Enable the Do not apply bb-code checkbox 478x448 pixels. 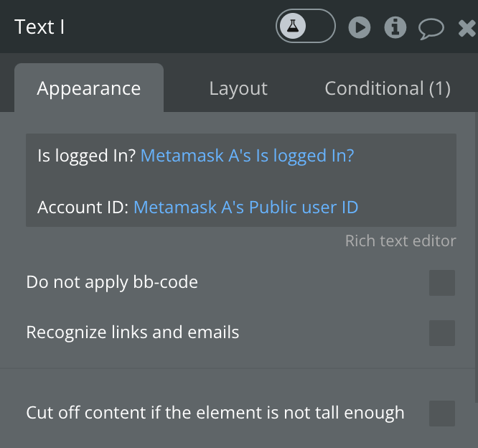442,283
